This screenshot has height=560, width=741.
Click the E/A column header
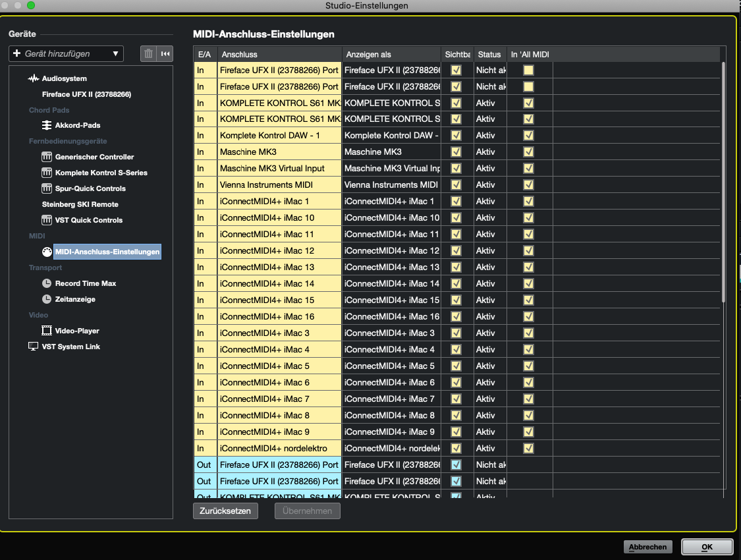click(205, 54)
